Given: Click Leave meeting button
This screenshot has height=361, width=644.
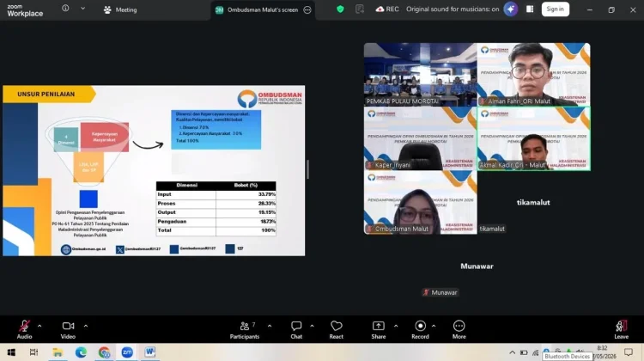Looking at the screenshot, I should 621,329.
